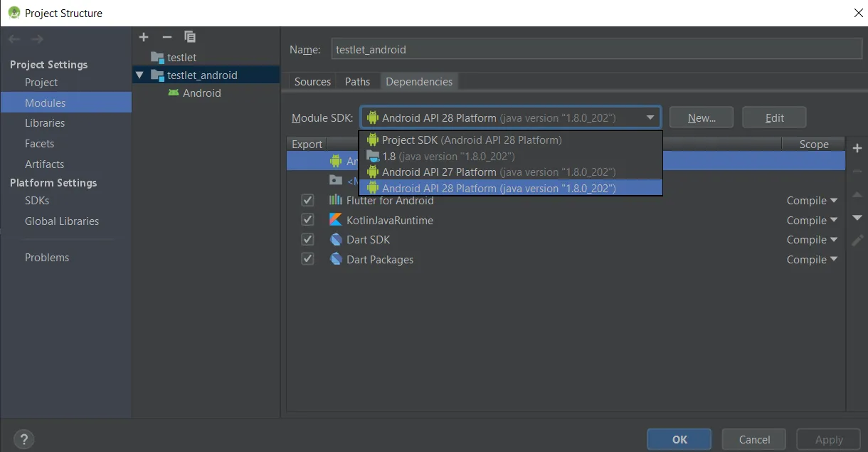The height and width of the screenshot is (452, 868).
Task: Toggle export checkbox for Dart SDK
Action: [307, 239]
